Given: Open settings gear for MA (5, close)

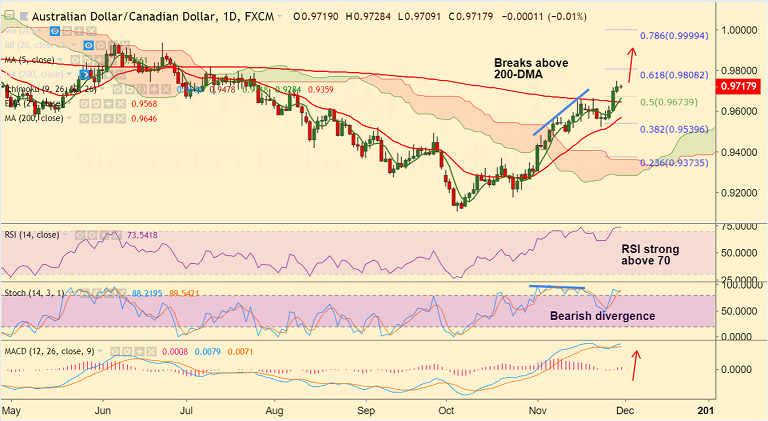Looking at the screenshot, I should [x=88, y=60].
